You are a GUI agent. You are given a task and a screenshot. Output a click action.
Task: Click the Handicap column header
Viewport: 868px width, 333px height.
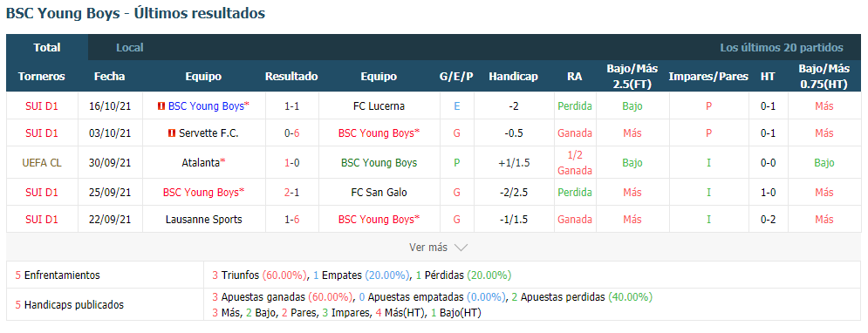point(513,77)
